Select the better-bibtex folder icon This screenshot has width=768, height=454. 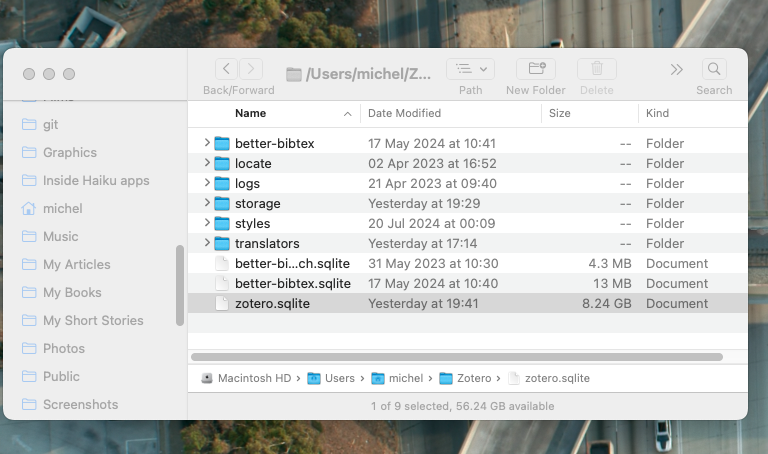click(x=222, y=143)
